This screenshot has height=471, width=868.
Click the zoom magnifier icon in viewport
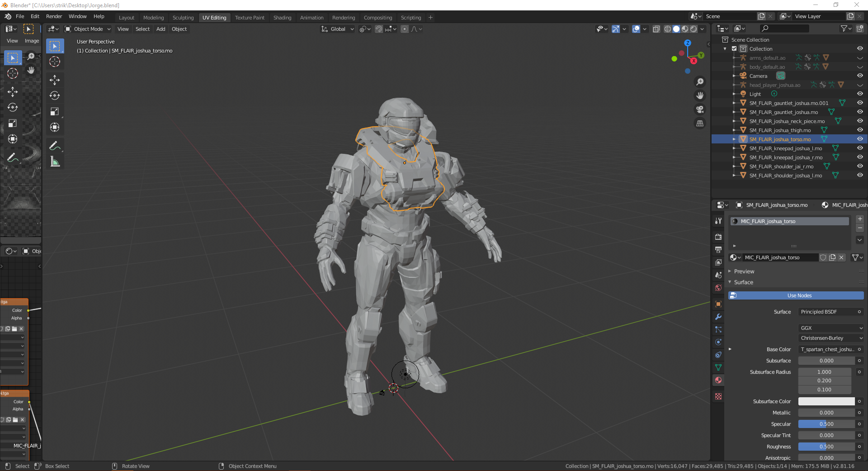[x=700, y=82]
